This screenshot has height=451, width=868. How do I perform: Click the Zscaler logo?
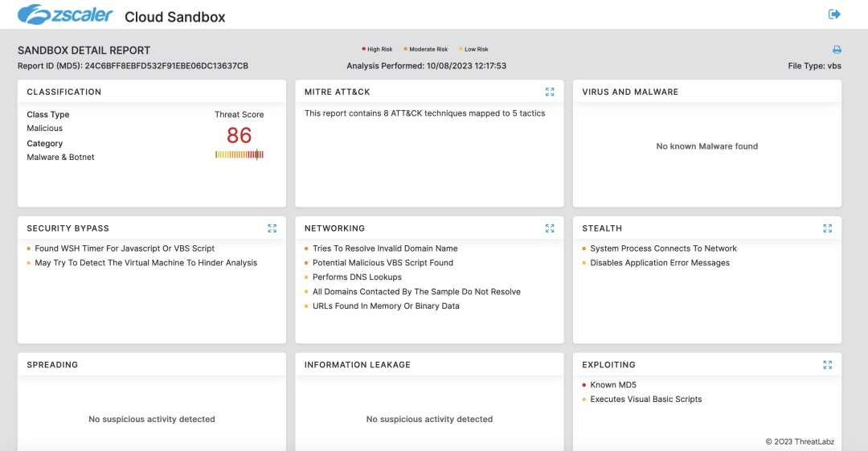click(x=64, y=15)
